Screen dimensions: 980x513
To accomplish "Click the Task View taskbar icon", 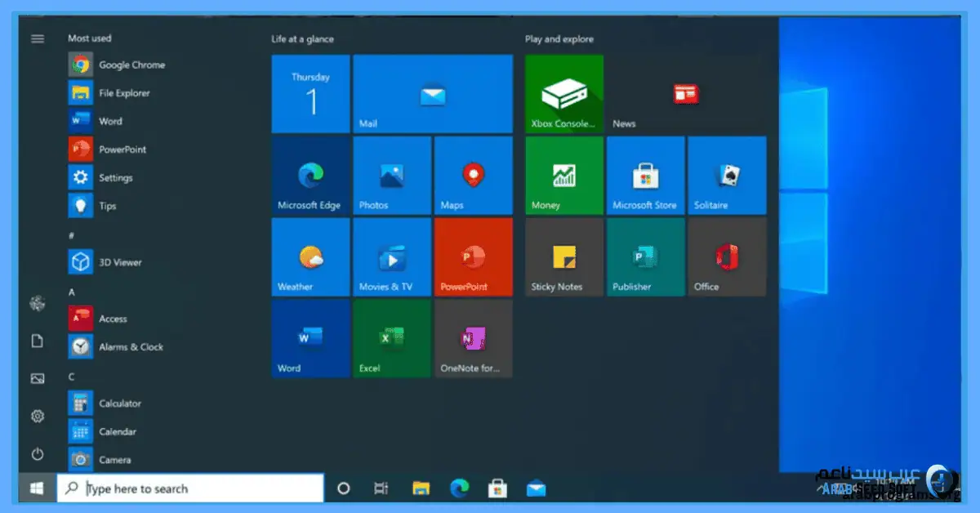I will coord(381,488).
